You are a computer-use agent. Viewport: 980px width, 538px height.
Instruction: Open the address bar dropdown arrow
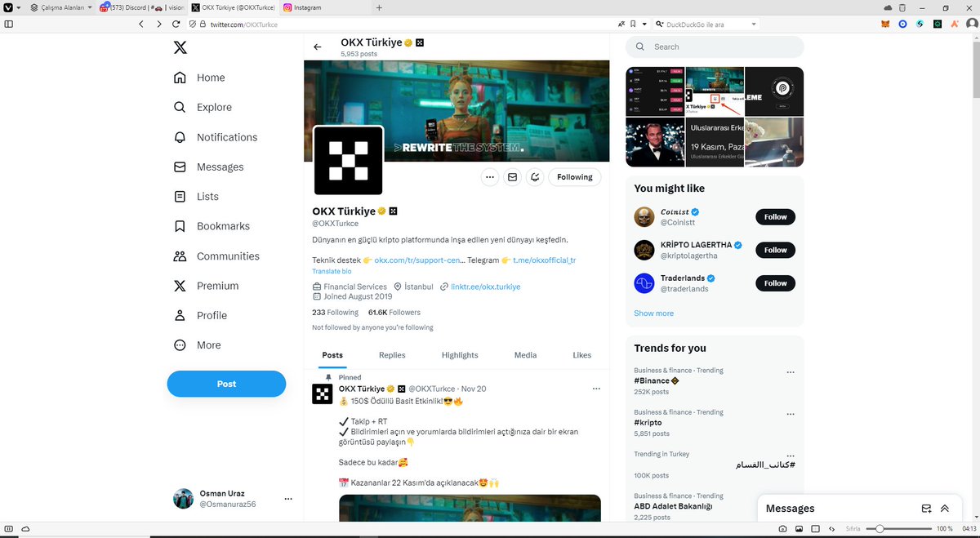point(645,24)
